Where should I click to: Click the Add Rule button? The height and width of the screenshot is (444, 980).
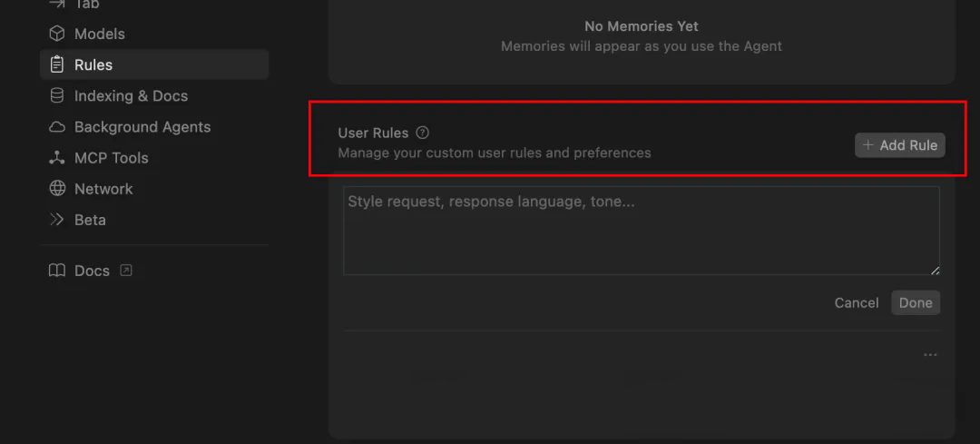pos(900,145)
